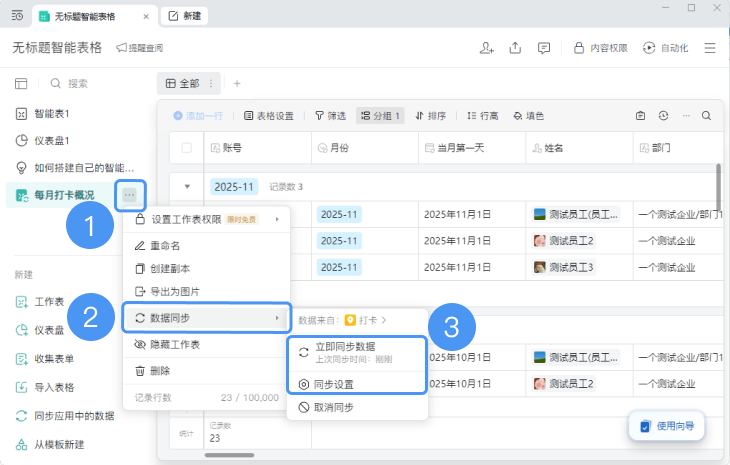This screenshot has width=730, height=465.
Task: Create a new 工作表
Action: 40,302
